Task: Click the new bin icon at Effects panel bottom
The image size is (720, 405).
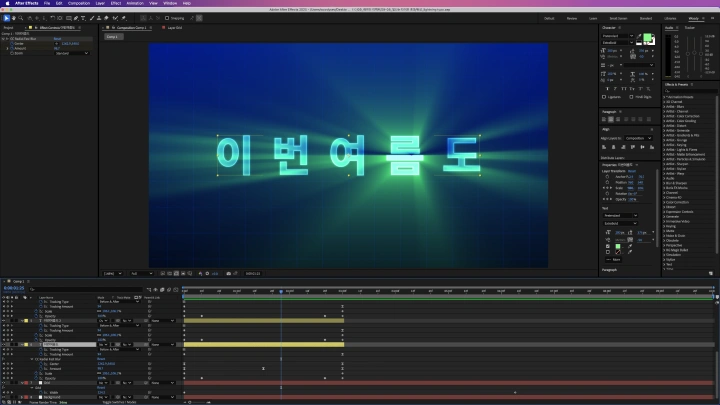Action: [711, 273]
